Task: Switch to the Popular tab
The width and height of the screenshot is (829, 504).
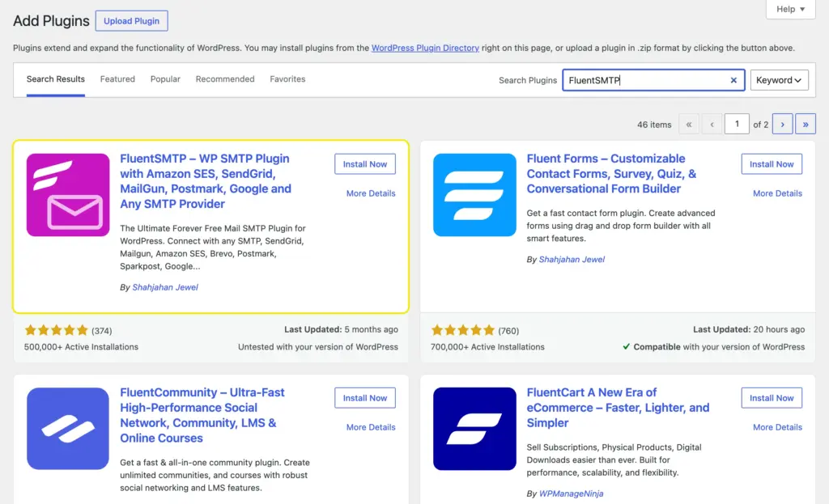Action: click(x=165, y=79)
